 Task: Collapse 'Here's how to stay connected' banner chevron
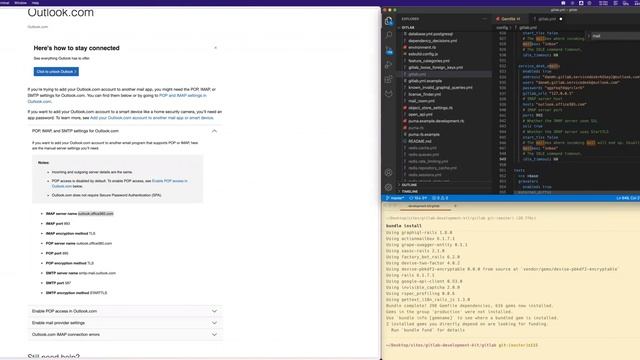216,48
